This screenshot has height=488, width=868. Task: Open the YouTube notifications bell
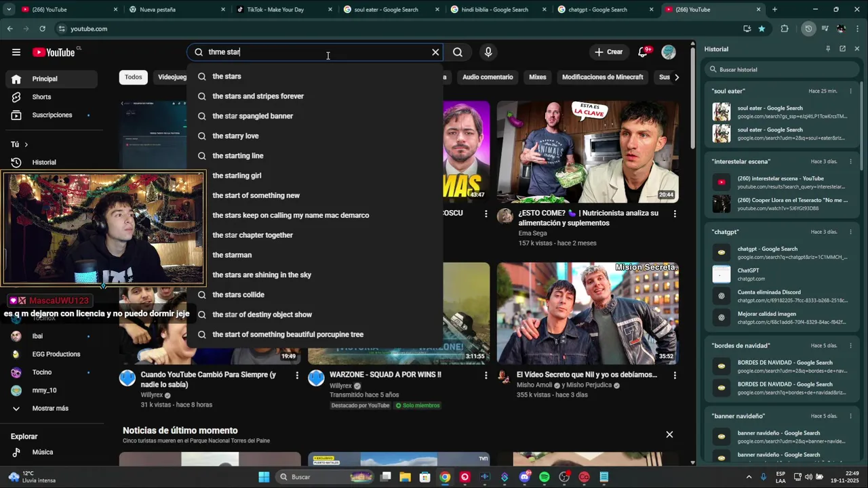(644, 52)
